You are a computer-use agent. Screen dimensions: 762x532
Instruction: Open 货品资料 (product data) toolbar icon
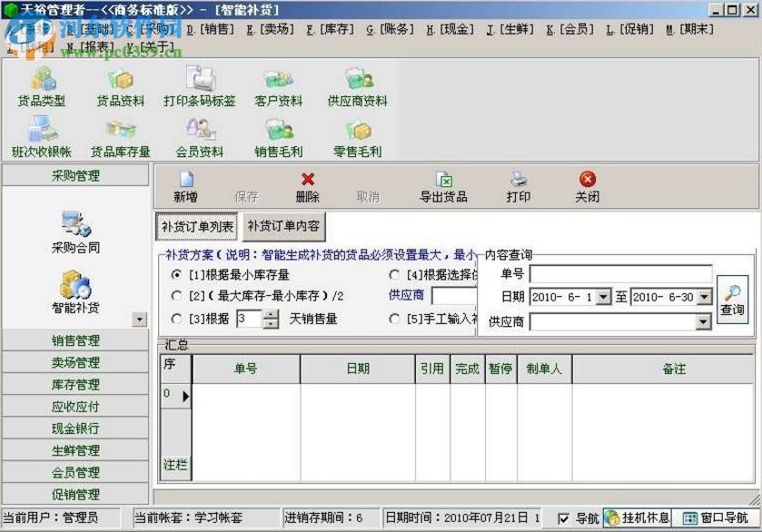click(x=123, y=86)
